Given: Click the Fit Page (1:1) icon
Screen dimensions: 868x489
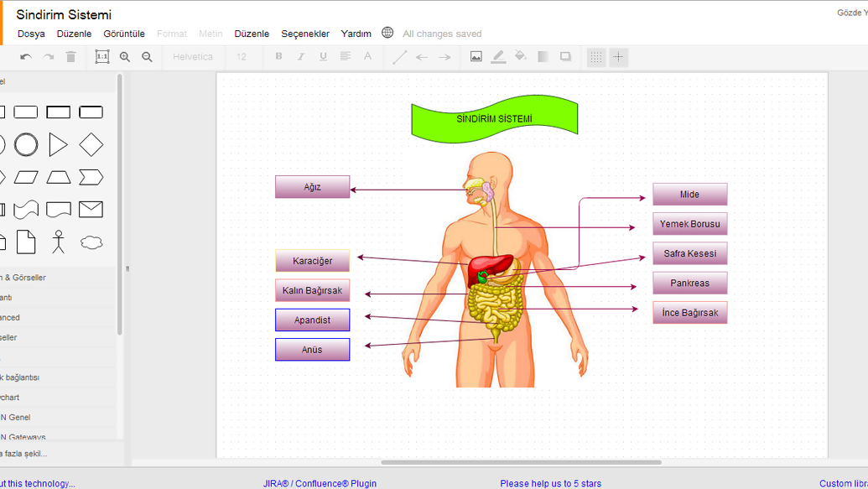Looking at the screenshot, I should (x=101, y=56).
